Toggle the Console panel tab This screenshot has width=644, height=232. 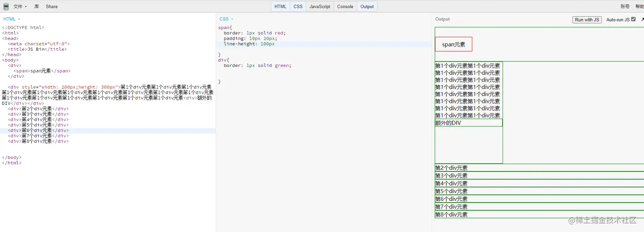[345, 6]
